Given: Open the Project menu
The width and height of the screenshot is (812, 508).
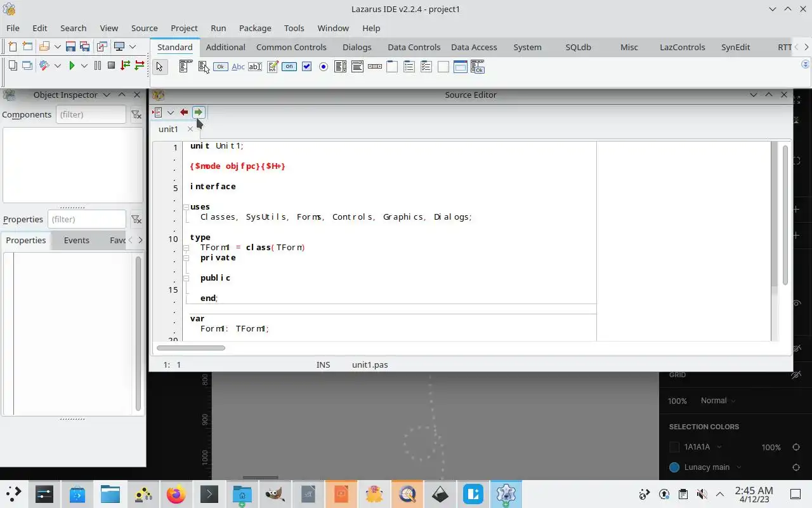Looking at the screenshot, I should click(184, 28).
